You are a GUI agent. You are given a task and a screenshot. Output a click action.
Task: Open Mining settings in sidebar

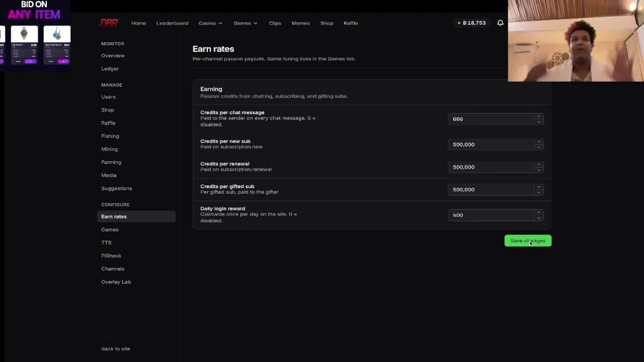coord(109,149)
